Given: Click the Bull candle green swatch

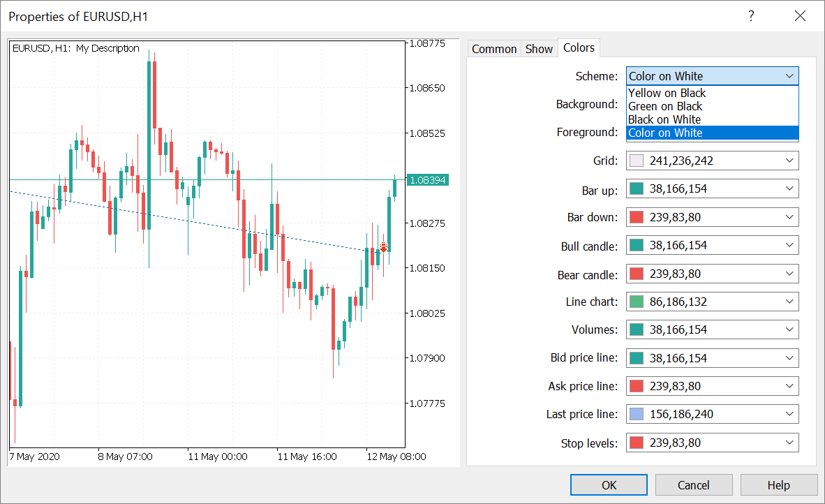Looking at the screenshot, I should pyautogui.click(x=636, y=245).
